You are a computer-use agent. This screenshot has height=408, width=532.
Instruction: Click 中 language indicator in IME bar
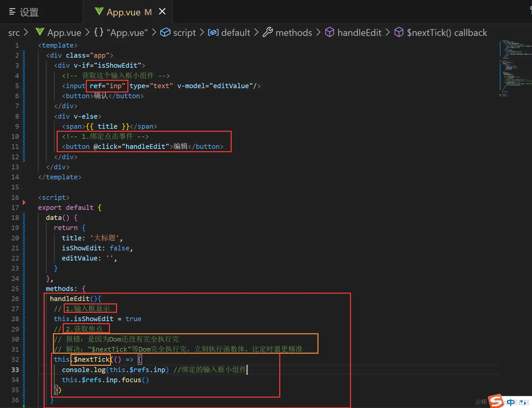[x=510, y=402]
